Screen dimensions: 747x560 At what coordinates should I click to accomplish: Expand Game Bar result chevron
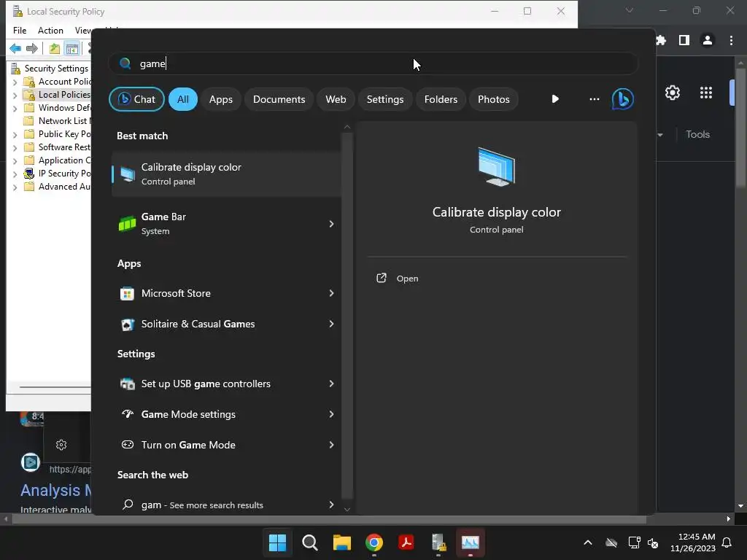(x=331, y=224)
